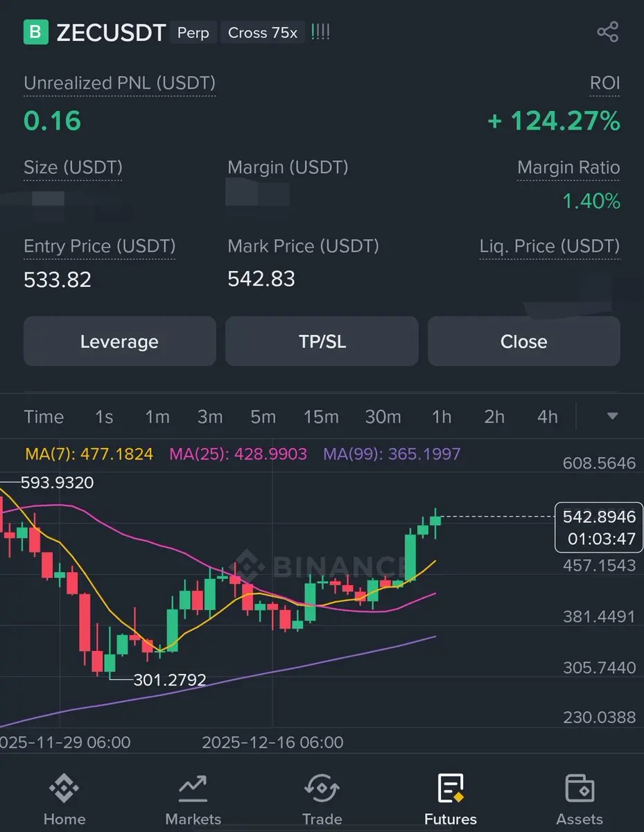Tap the Perp tag
This screenshot has width=644, height=832.
[193, 33]
